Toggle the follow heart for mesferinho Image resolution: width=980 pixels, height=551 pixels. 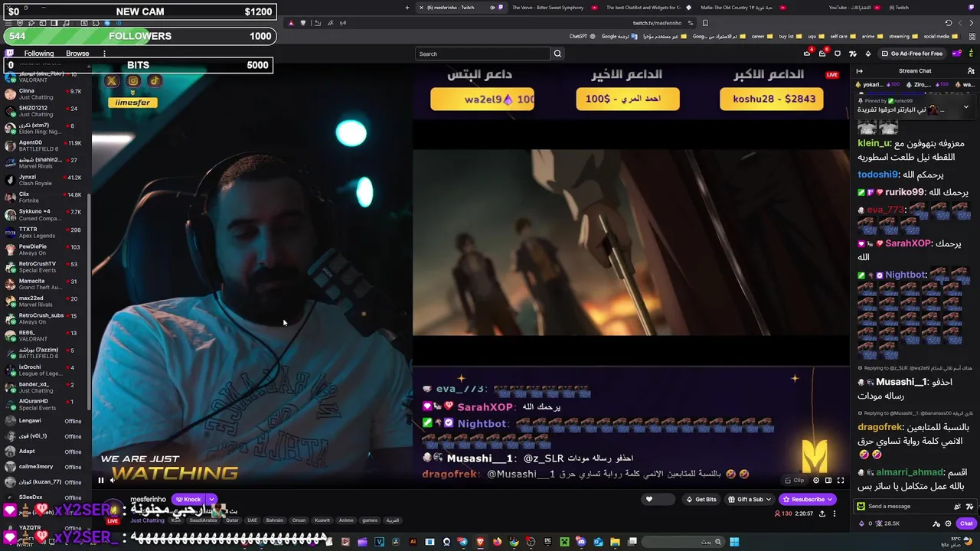649,500
